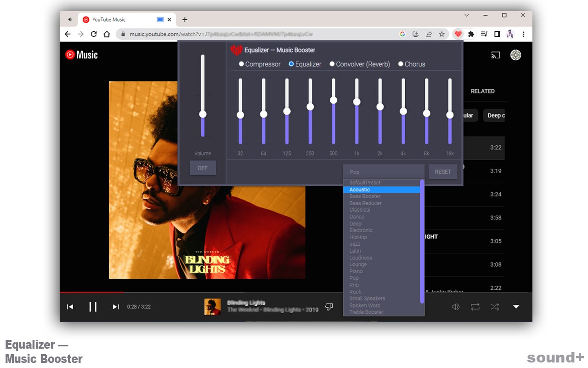Click the Google icon in the address bar
Viewport: 588px width, 368px height.
point(402,34)
